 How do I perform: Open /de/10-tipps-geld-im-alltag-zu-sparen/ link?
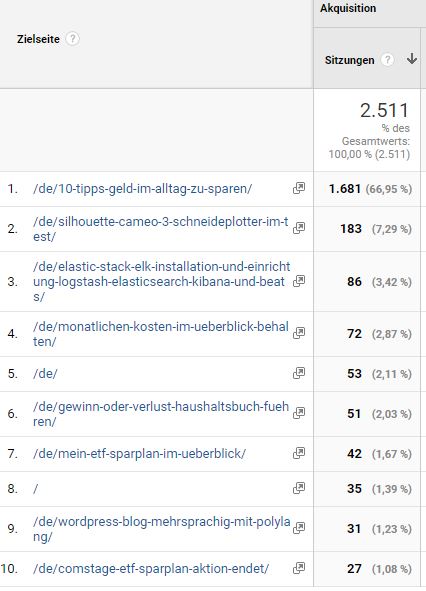143,188
